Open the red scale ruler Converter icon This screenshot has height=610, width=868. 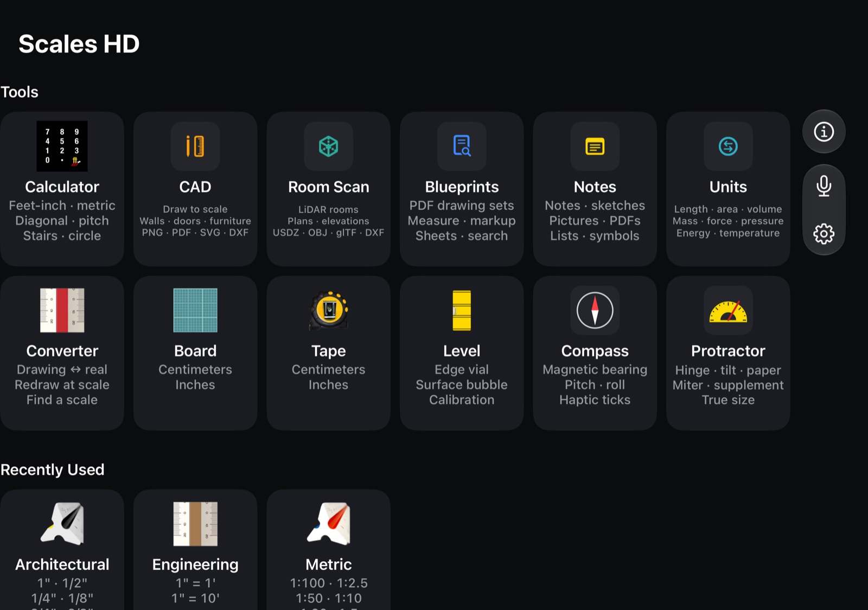(62, 310)
